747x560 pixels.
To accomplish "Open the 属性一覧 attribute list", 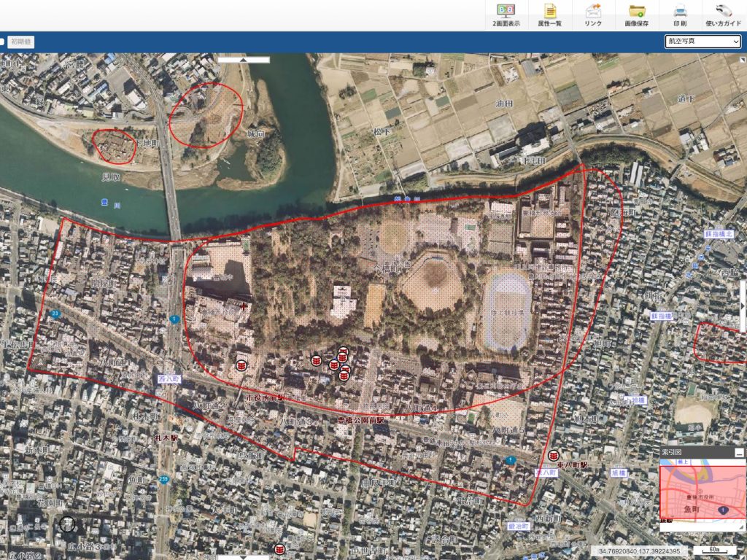I will 549,15.
